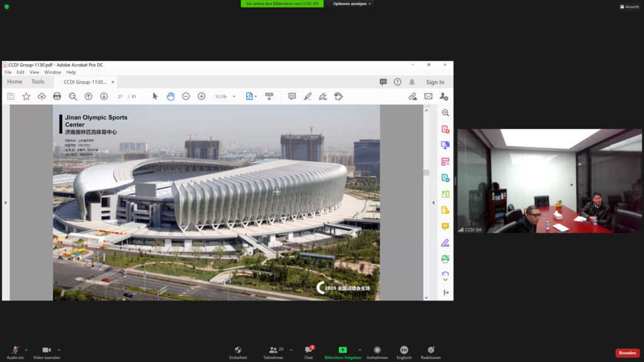Expand audio options arrow beside microphone

(26, 349)
